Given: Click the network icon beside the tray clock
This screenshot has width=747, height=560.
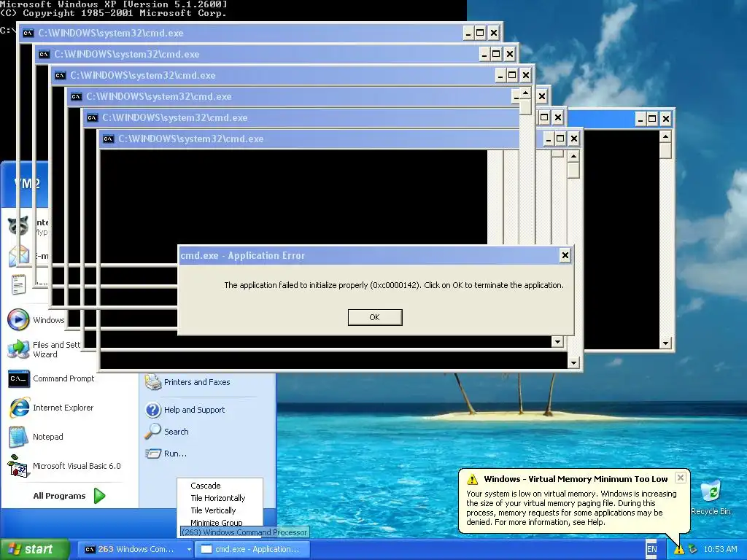Looking at the screenshot, I should click(x=693, y=550).
